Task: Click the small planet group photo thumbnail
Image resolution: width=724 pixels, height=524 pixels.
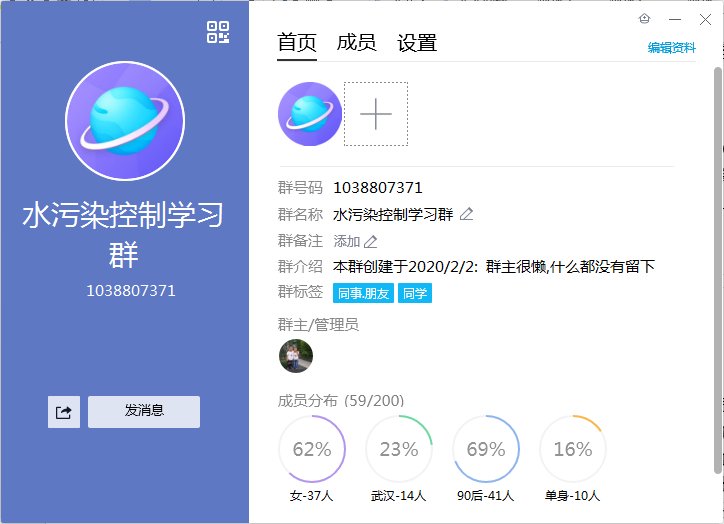Action: [x=310, y=114]
